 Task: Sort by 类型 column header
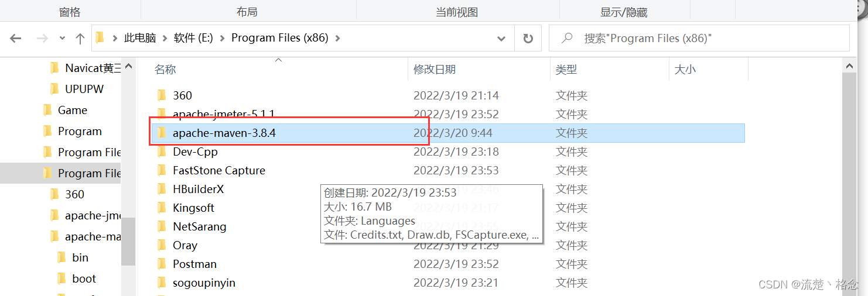pyautogui.click(x=566, y=70)
